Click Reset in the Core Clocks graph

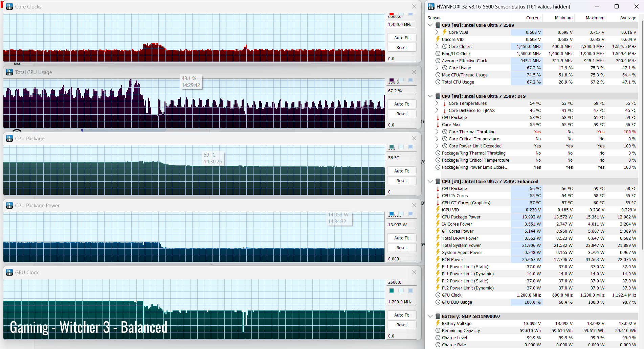(402, 47)
